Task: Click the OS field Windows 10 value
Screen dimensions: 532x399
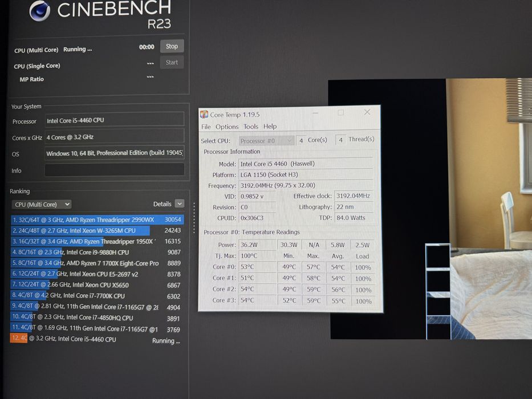Action: pos(115,153)
